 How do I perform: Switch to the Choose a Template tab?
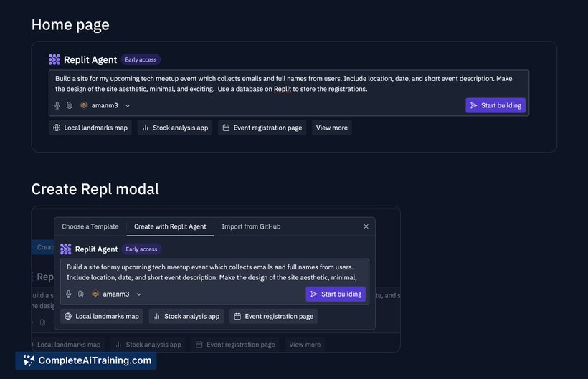tap(90, 226)
